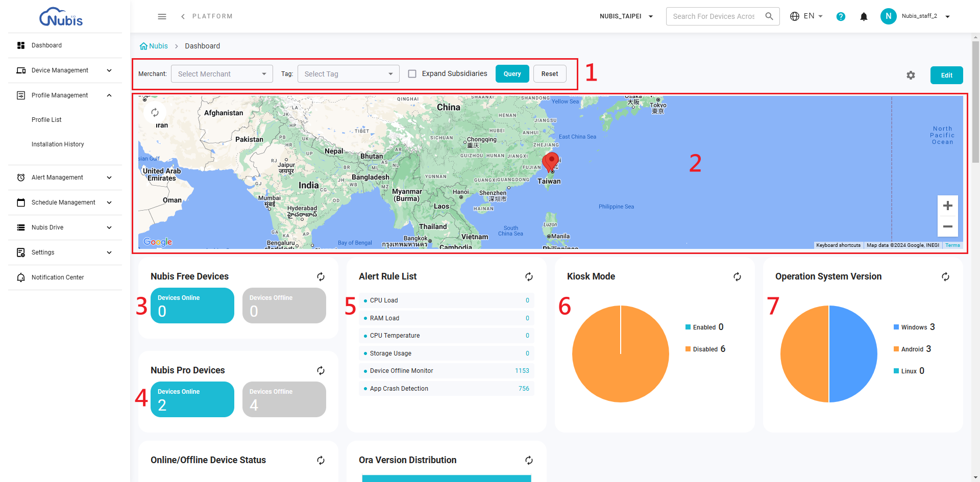980x482 pixels.
Task: Open help via the question mark icon
Action: coord(841,16)
